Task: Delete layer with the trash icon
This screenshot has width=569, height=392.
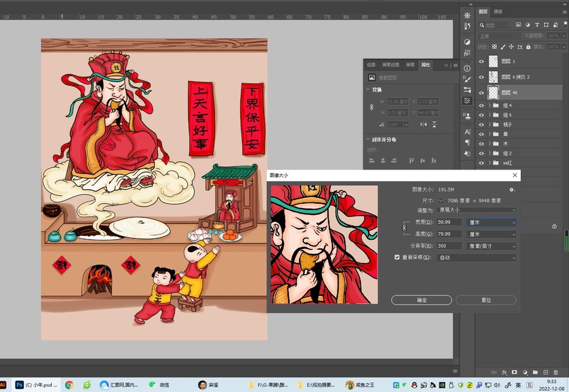Action: [556, 372]
